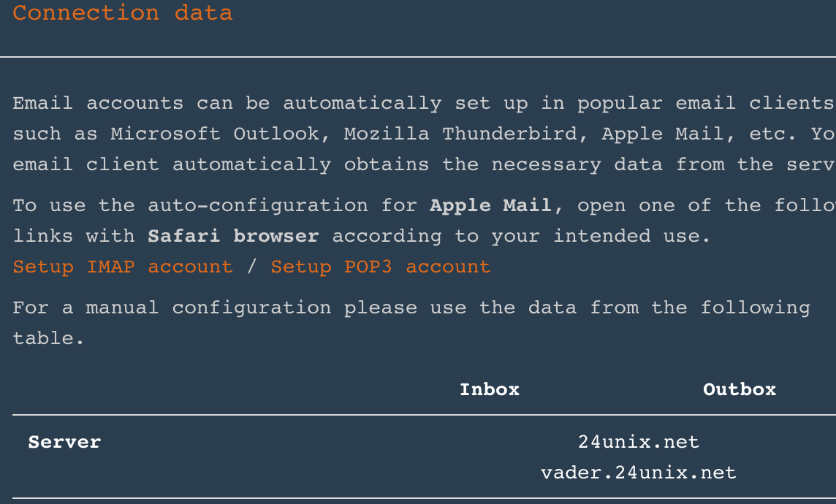The height and width of the screenshot is (504, 836).
Task: Select the Inbox column header
Action: click(489, 389)
